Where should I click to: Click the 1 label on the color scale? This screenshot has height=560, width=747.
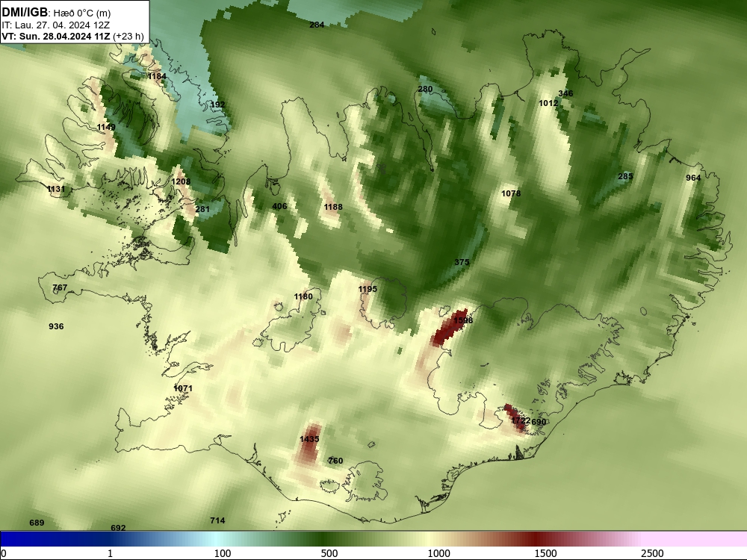pos(110,553)
